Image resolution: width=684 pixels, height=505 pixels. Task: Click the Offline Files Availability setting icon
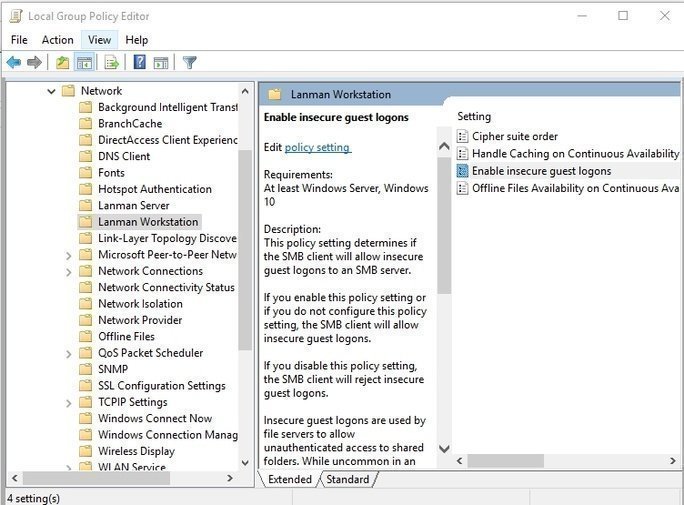point(462,188)
